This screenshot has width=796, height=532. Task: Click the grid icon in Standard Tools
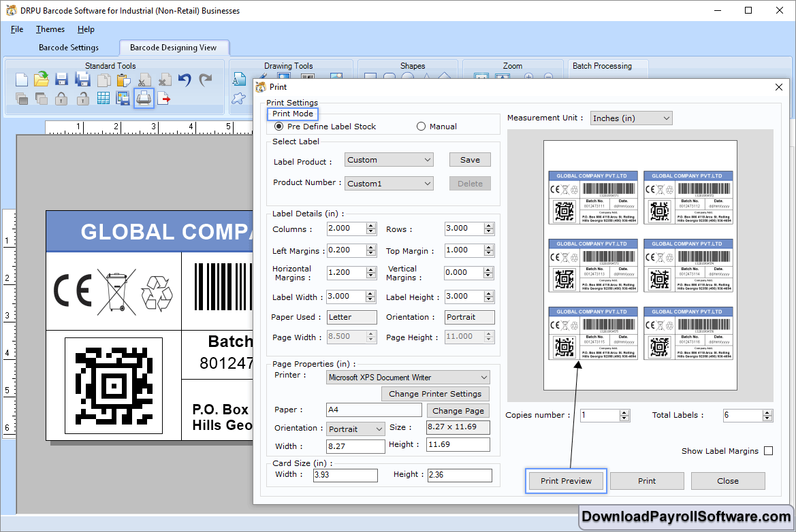pyautogui.click(x=103, y=99)
